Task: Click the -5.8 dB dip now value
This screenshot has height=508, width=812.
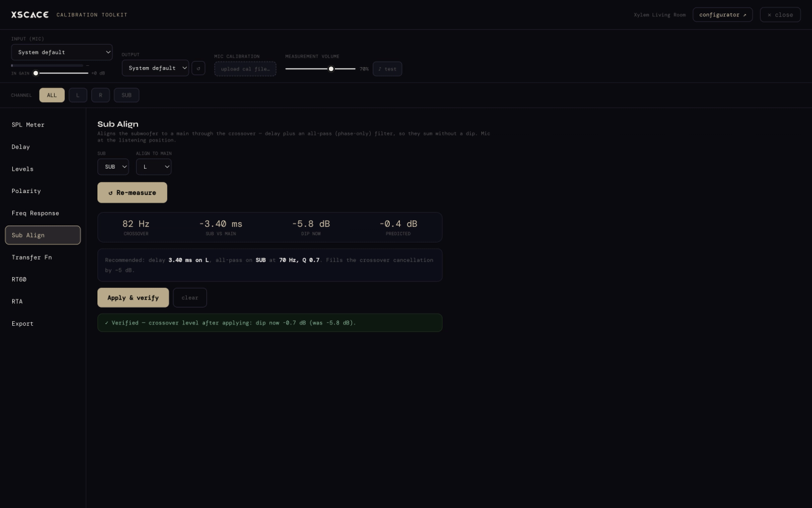Action: point(311,224)
